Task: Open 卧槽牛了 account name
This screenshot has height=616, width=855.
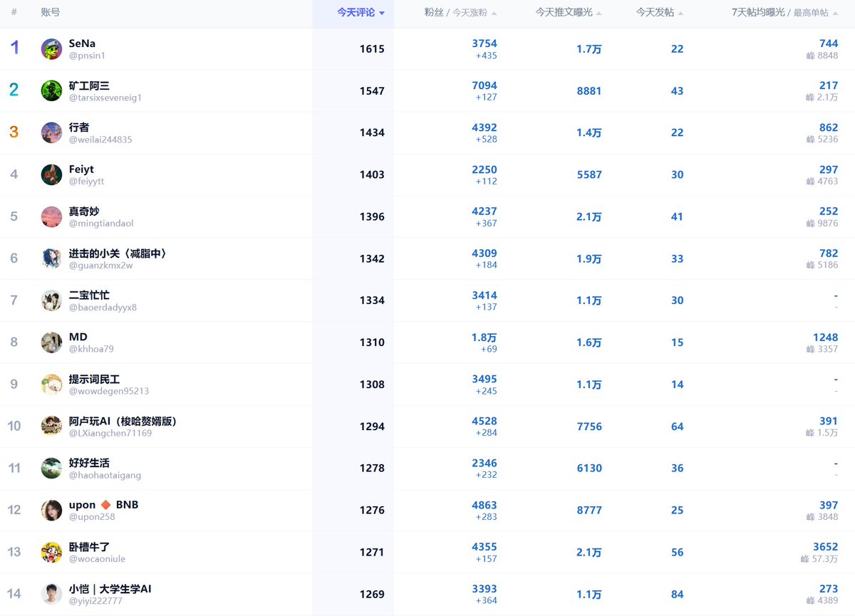Action: [x=89, y=547]
